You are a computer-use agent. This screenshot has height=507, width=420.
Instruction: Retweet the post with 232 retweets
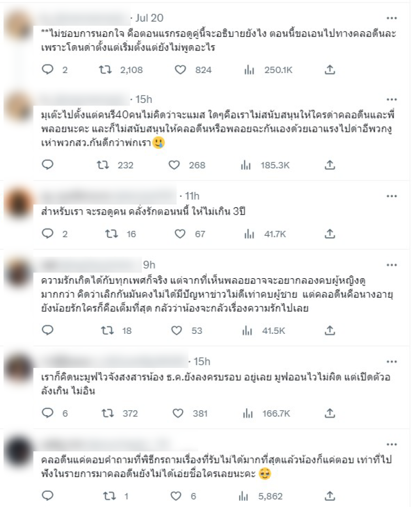pos(103,165)
